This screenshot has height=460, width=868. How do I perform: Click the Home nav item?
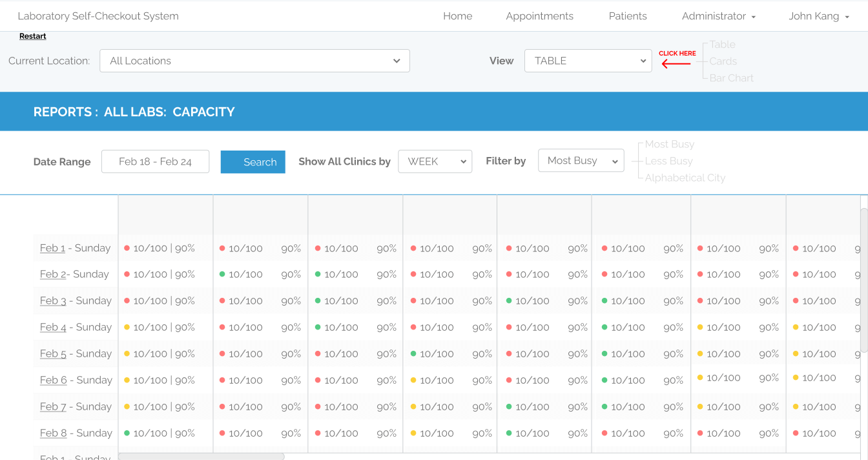pyautogui.click(x=457, y=16)
